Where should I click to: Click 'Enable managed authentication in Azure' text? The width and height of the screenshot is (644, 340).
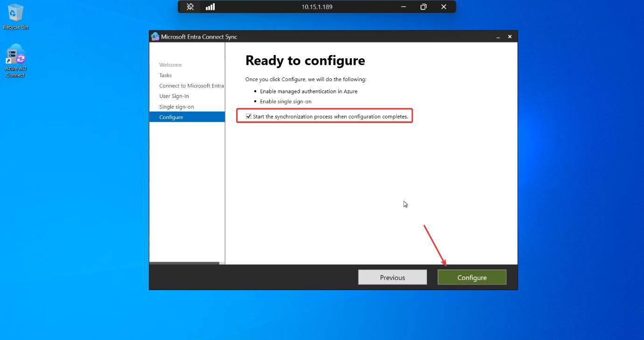[308, 91]
